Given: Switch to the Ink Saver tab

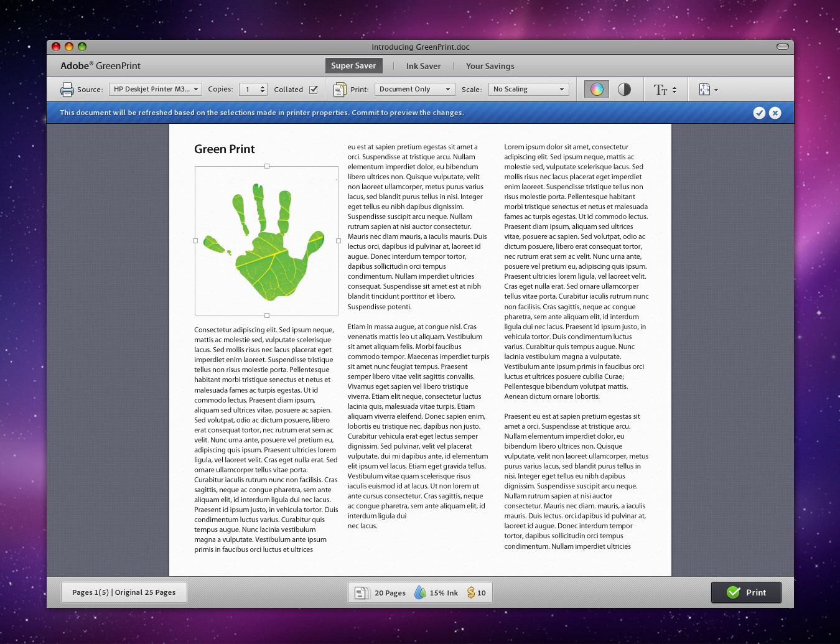Looking at the screenshot, I should (x=423, y=66).
